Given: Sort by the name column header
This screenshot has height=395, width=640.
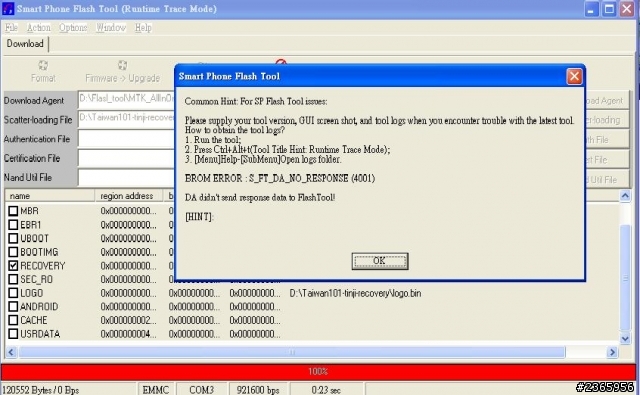Looking at the screenshot, I should pyautogui.click(x=50, y=196).
